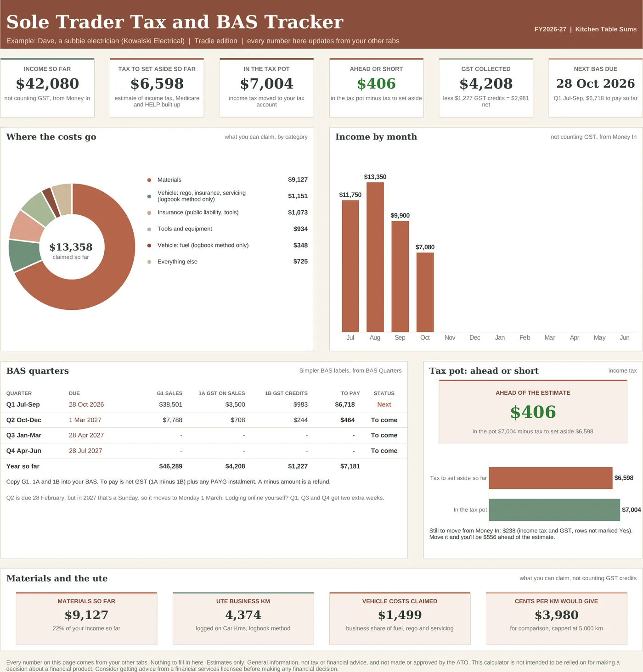Click the FY2026-27 label in the header

point(550,29)
